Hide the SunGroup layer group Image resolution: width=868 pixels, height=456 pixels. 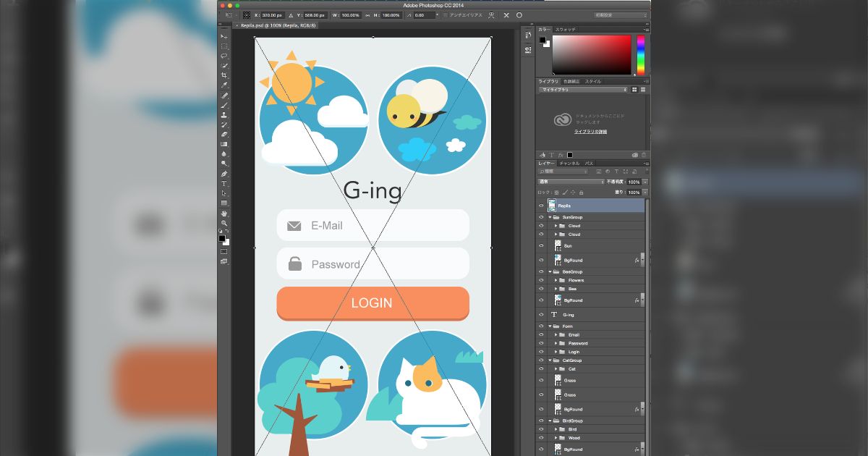click(541, 216)
